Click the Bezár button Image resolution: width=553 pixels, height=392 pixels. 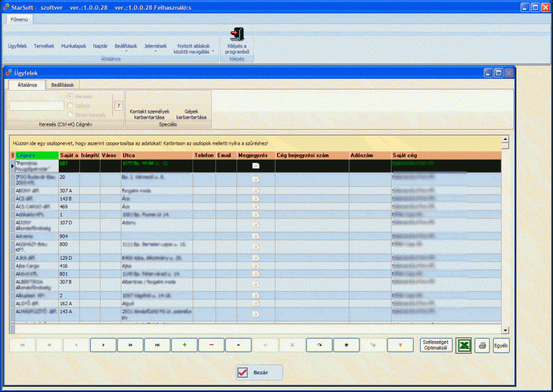click(x=259, y=372)
